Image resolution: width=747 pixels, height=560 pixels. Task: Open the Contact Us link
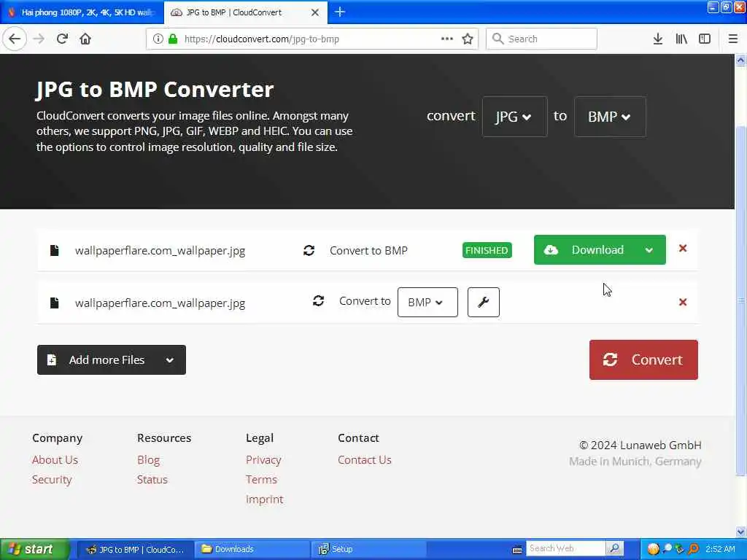365,459
